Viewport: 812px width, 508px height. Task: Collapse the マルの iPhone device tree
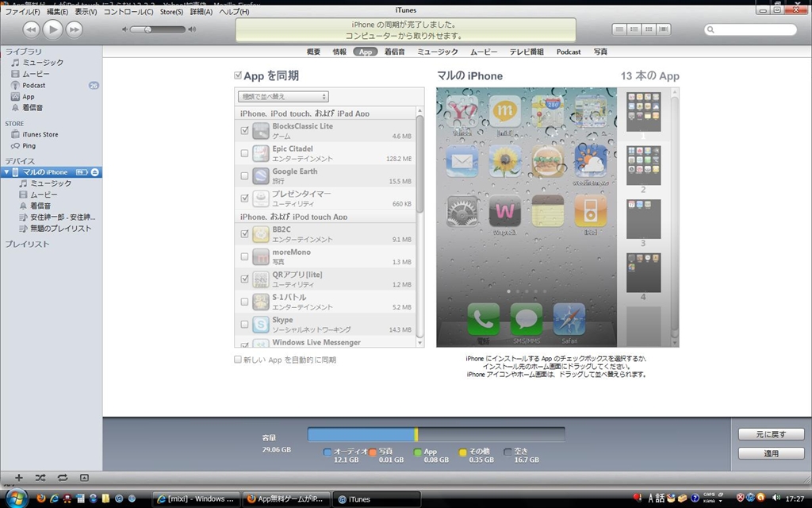(x=7, y=172)
